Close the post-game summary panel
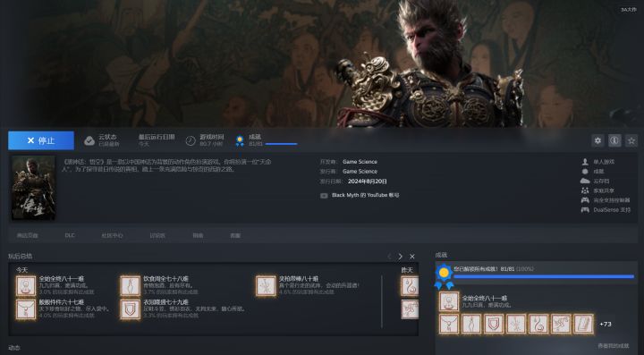Viewport: 644px width, 355px height. point(412,257)
